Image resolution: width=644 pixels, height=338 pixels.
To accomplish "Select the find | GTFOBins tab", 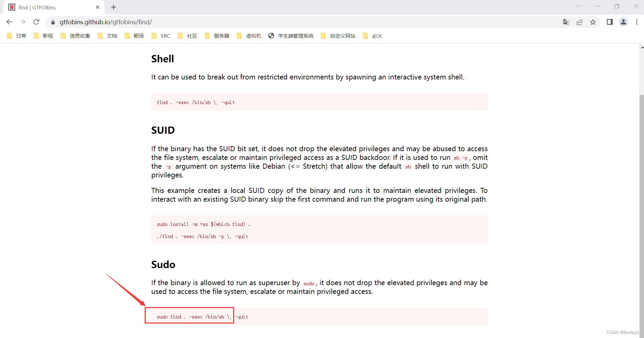I will point(54,7).
